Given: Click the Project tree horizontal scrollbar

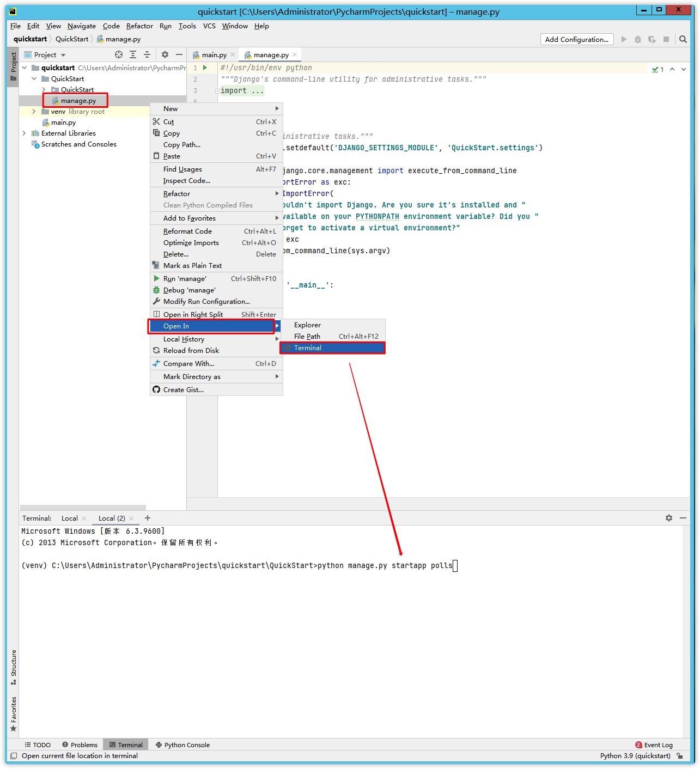Looking at the screenshot, I should point(83,508).
